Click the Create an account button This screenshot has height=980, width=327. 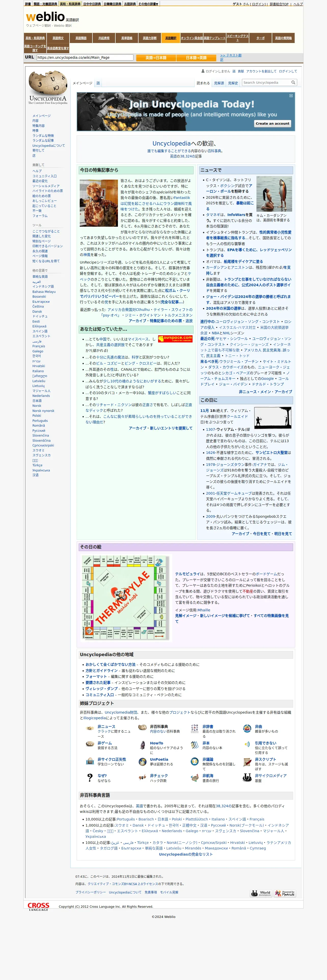click(x=272, y=123)
